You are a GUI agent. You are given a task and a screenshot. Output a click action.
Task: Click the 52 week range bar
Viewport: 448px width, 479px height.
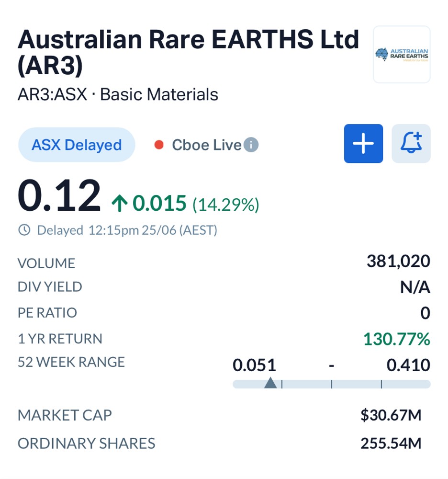331,384
